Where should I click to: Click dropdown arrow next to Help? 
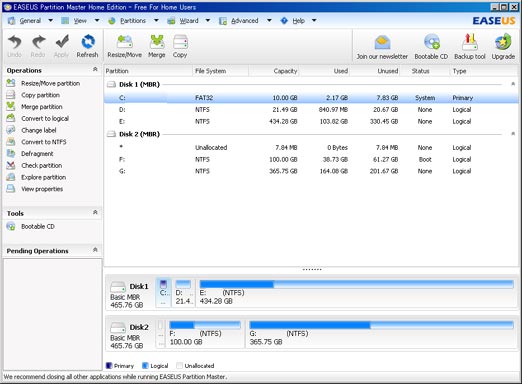(314, 21)
